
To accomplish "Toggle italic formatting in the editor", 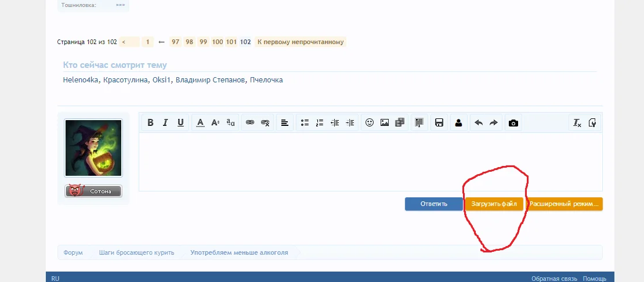I will 165,123.
